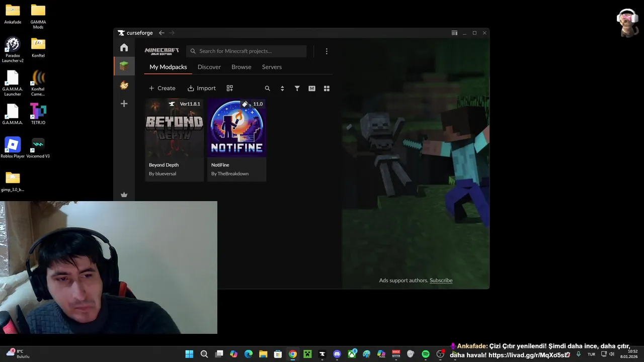
Task: Switch to the My Modpacks tab
Action: click(168, 67)
